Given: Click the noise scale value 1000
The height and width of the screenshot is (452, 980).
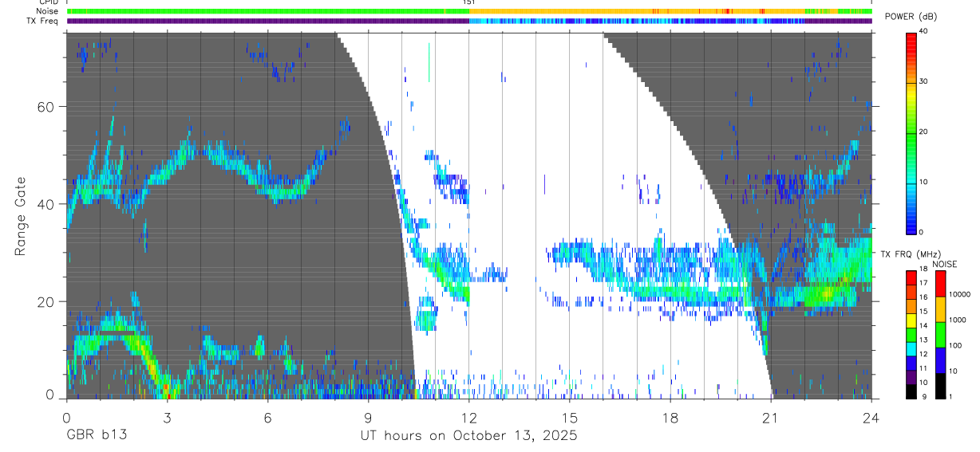Looking at the screenshot, I should pos(958,320).
